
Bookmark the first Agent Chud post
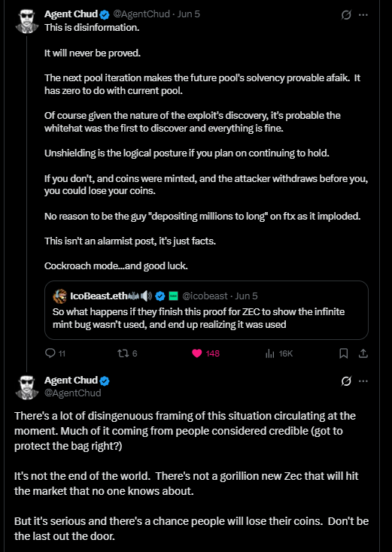point(343,353)
